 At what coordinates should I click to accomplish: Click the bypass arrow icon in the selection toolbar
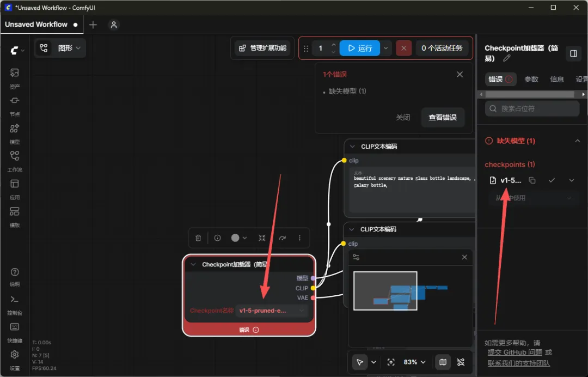tap(283, 238)
